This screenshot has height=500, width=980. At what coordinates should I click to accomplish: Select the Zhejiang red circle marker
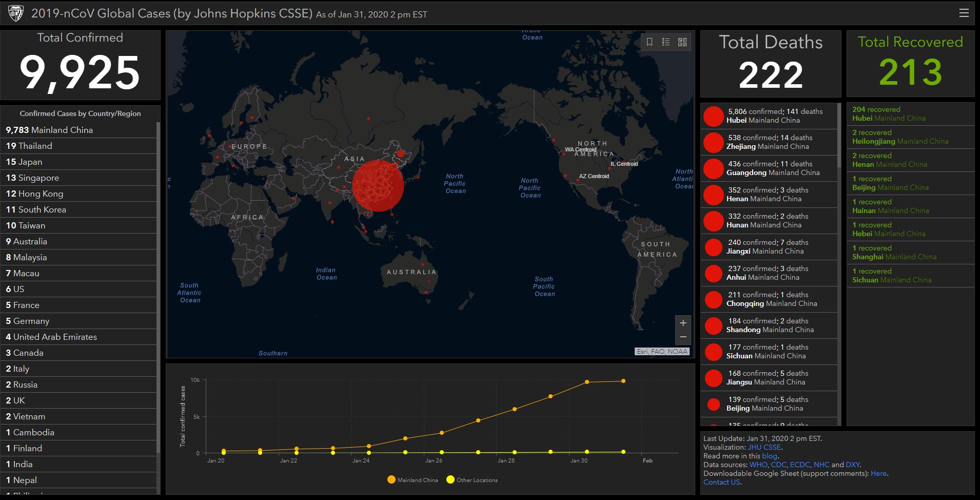tap(713, 142)
